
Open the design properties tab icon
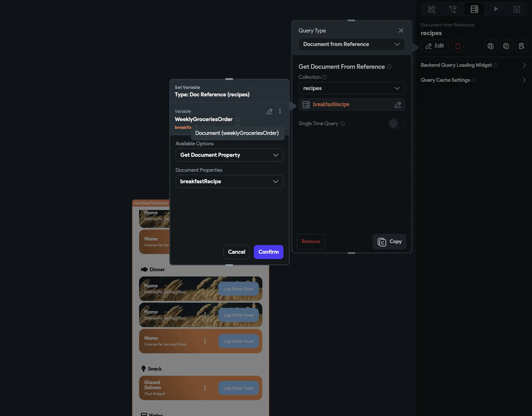click(x=431, y=9)
